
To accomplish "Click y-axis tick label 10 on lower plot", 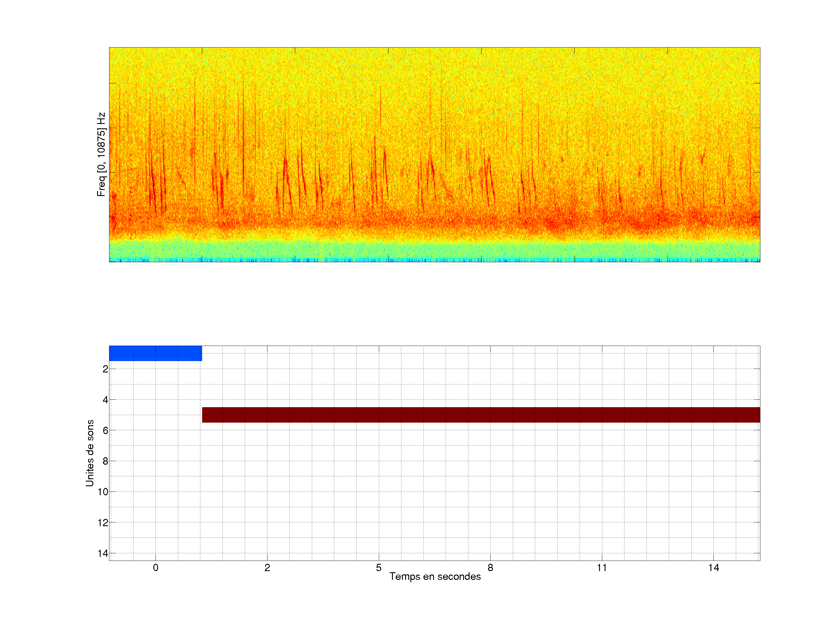I will click(103, 492).
